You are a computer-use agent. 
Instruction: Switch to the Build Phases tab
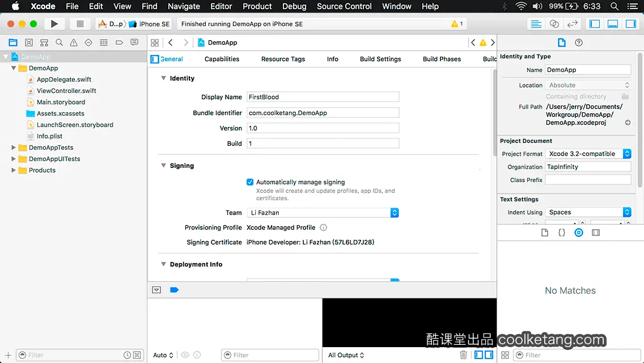coord(442,59)
